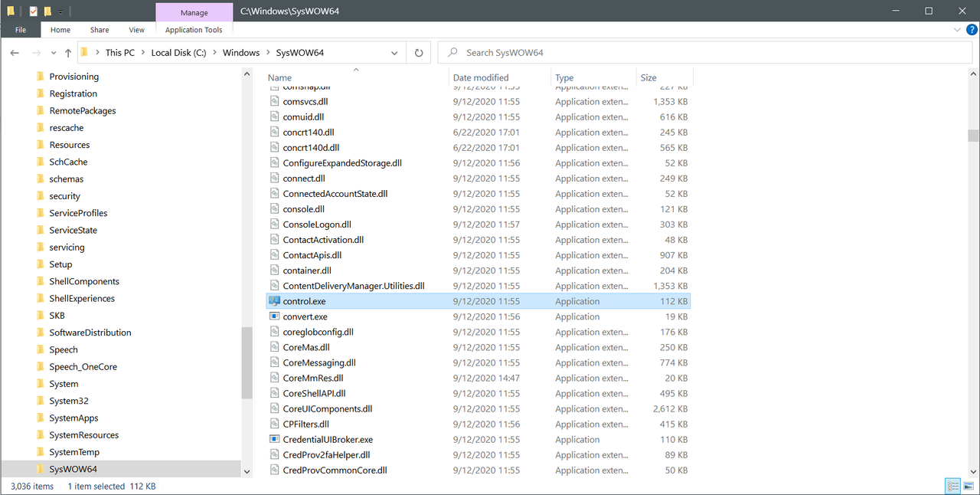
Task: Click the New folder quick access icon
Action: click(47, 11)
